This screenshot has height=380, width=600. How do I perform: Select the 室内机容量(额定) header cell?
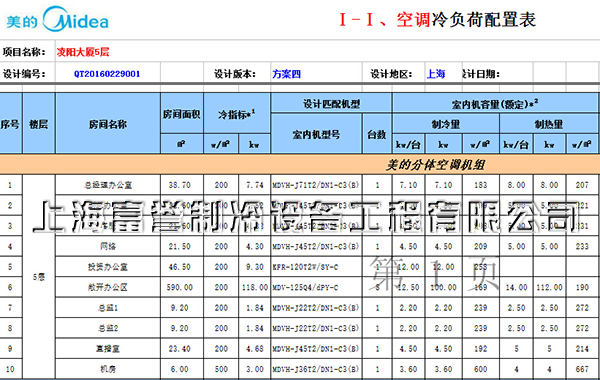pyautogui.click(x=495, y=103)
